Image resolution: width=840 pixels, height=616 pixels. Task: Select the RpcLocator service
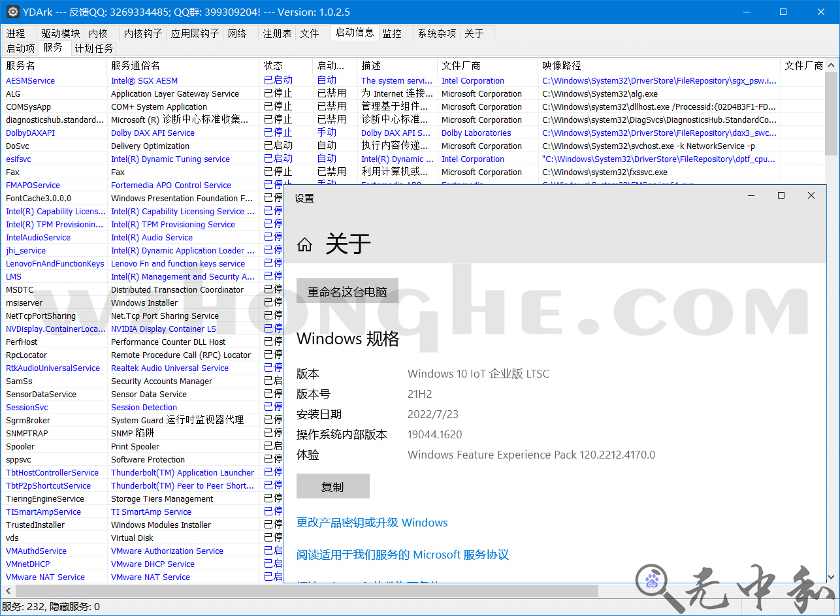pos(142,355)
